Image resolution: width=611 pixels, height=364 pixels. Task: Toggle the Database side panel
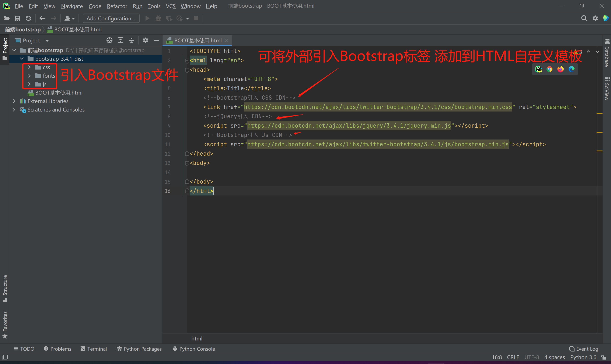607,53
